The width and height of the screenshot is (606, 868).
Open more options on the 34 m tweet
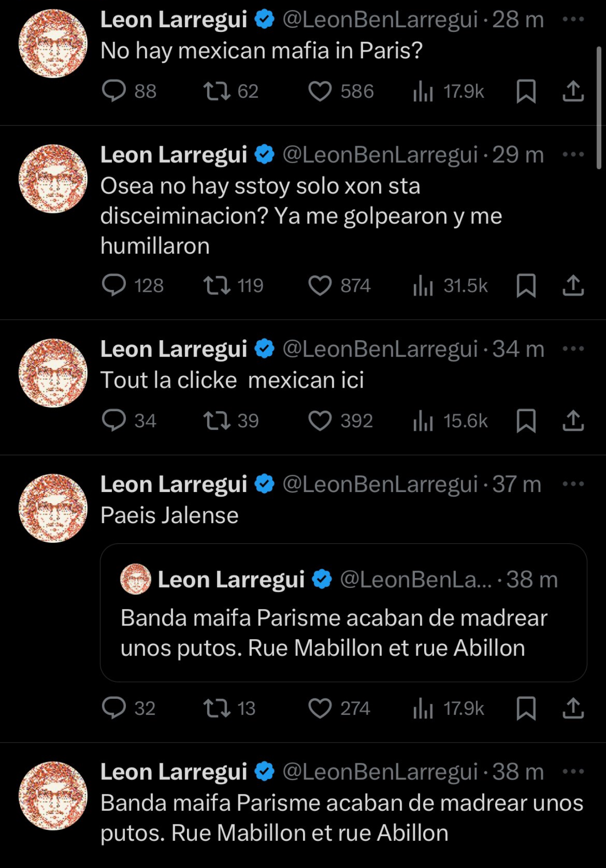pyautogui.click(x=573, y=349)
